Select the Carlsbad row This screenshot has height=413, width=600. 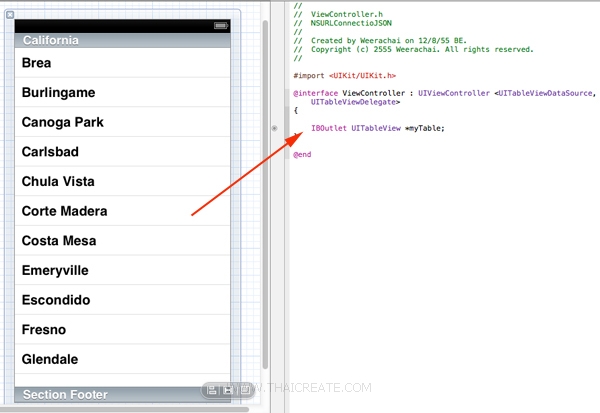coord(122,152)
